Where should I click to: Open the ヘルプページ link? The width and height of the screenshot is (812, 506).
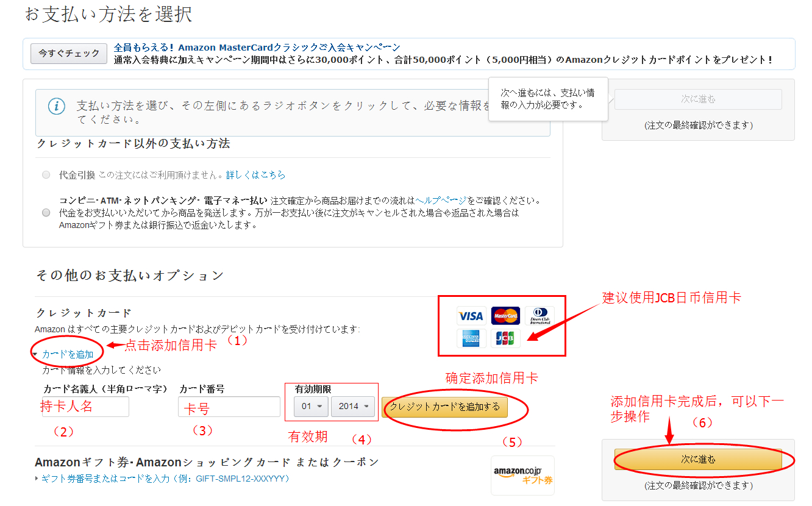[441, 201]
